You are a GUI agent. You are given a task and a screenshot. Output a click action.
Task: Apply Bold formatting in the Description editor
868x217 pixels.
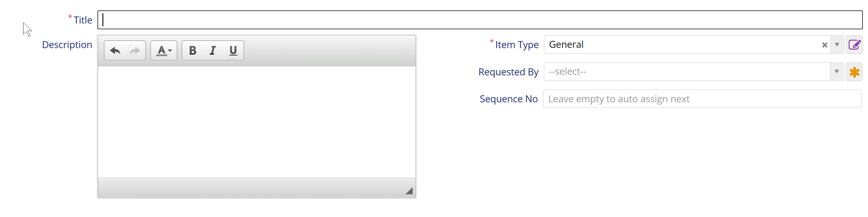pos(192,50)
